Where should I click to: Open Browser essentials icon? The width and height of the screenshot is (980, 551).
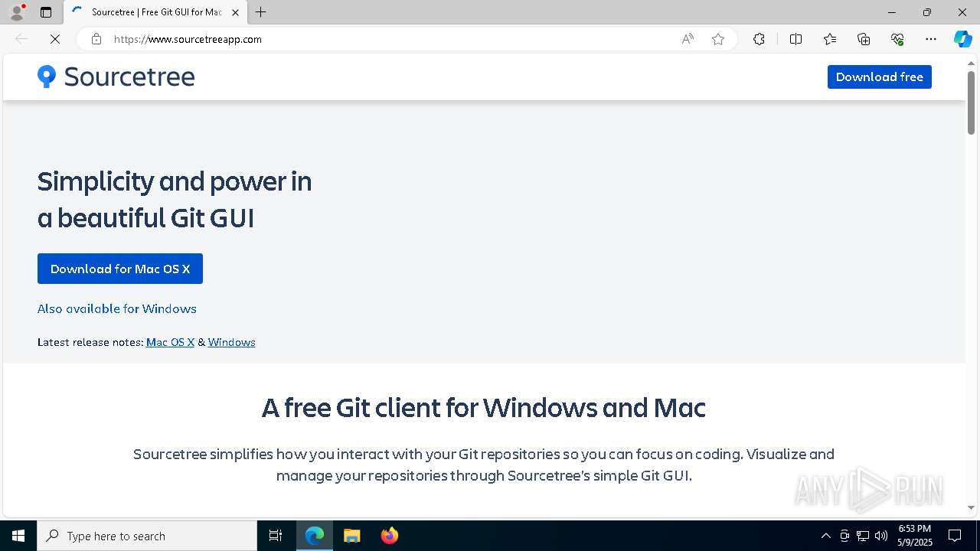point(897,39)
